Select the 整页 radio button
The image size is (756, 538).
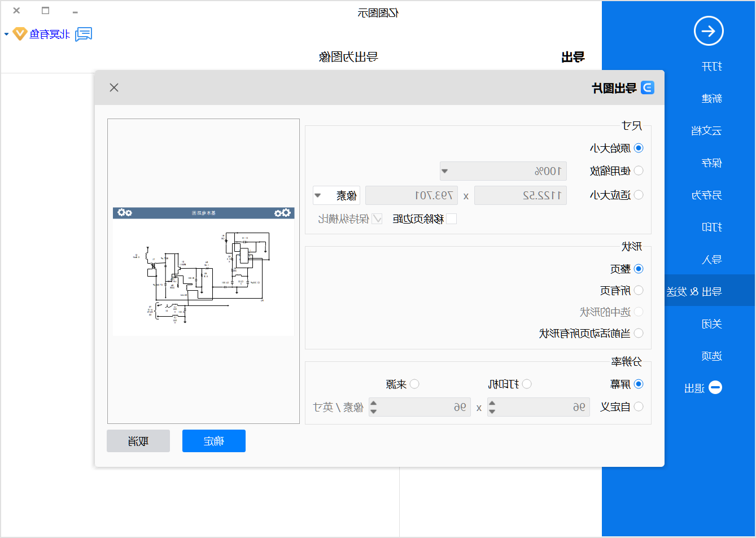[x=639, y=269]
